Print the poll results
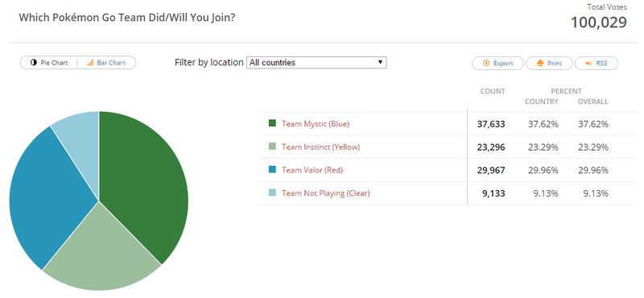The image size is (644, 298). click(x=549, y=64)
